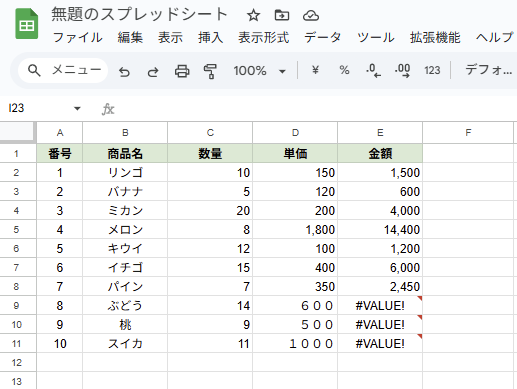Increase decimal places button
This screenshot has height=389, width=517.
point(402,71)
